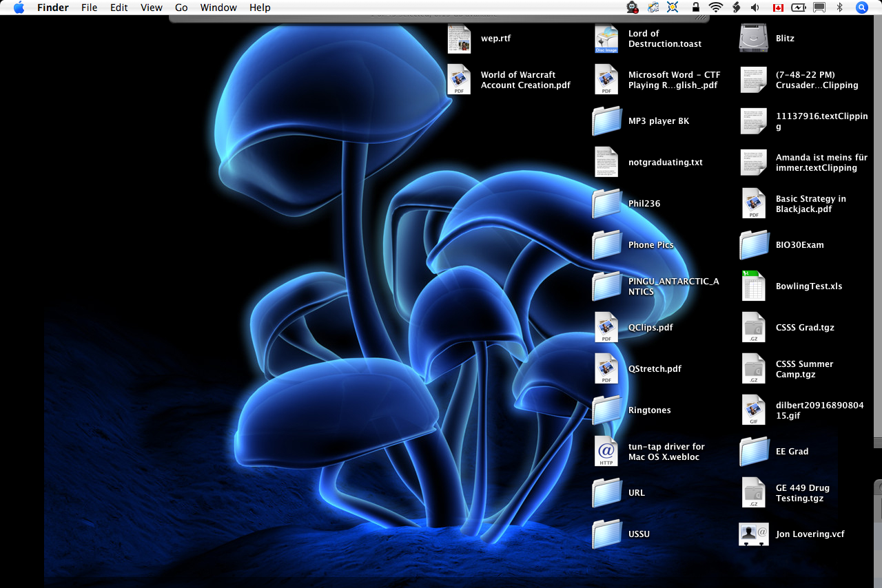Select the Blitz hard drive icon

coord(754,39)
